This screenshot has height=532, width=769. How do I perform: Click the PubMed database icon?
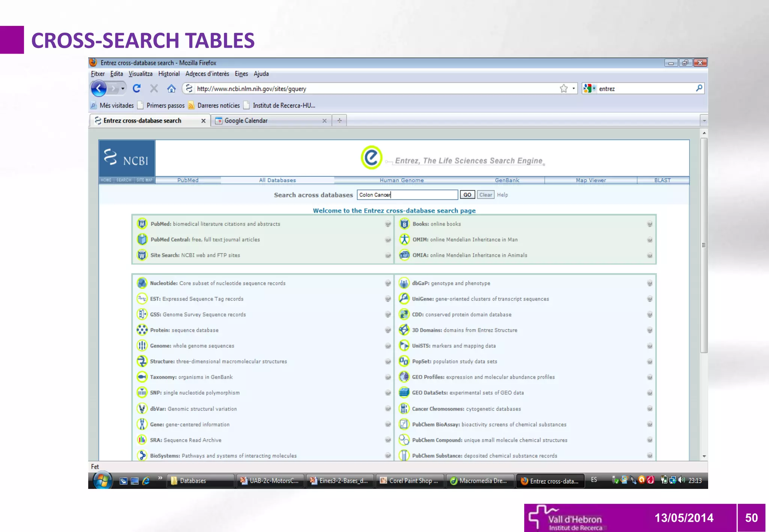point(142,224)
